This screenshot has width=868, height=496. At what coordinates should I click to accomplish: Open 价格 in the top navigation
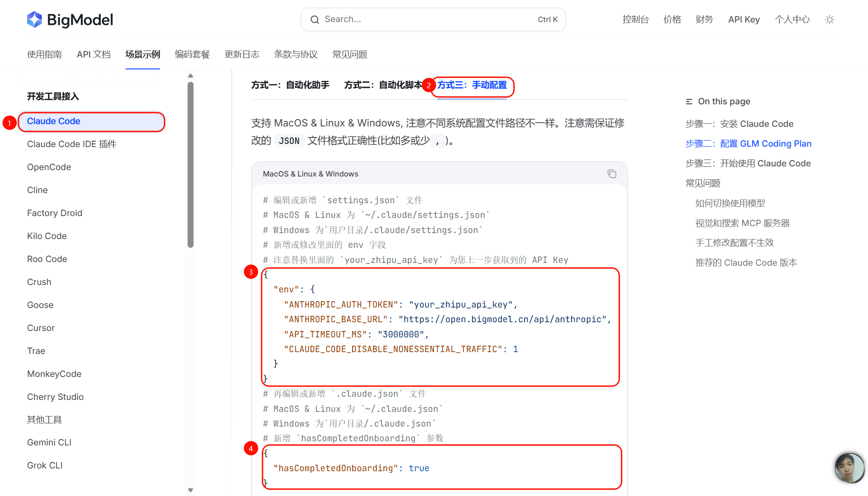672,19
